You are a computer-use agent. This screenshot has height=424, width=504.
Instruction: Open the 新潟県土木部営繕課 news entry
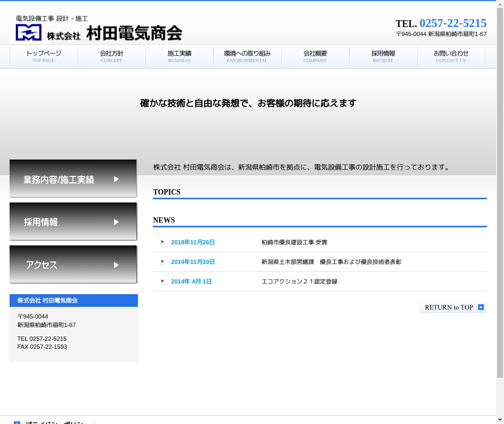point(331,262)
